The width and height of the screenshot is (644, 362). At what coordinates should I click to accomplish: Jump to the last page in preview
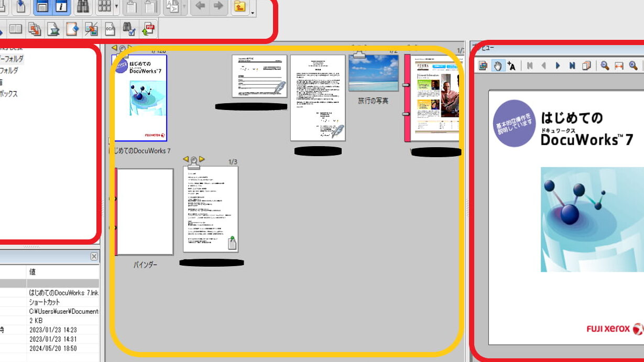(572, 65)
